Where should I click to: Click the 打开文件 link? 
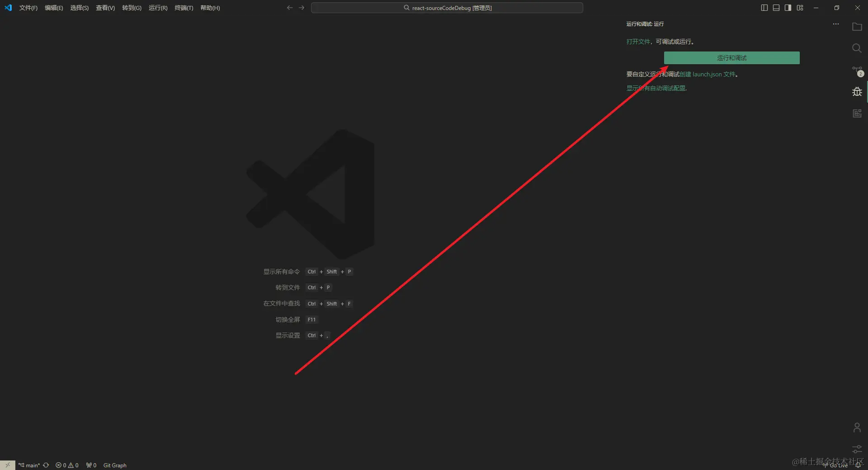[638, 42]
